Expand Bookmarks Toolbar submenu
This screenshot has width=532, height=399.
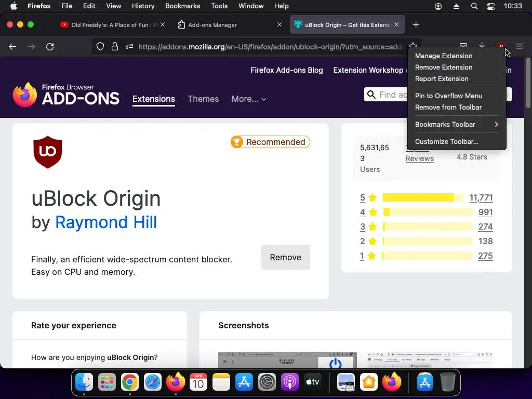457,124
